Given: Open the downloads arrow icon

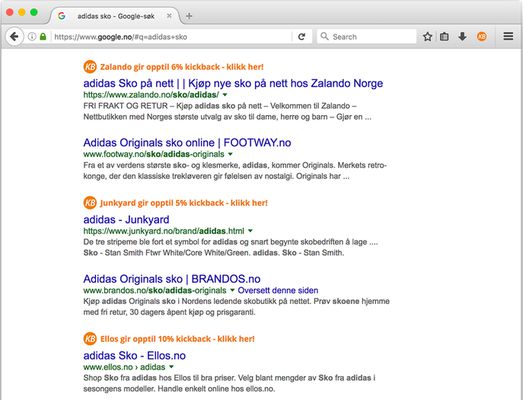Looking at the screenshot, I should coord(462,36).
